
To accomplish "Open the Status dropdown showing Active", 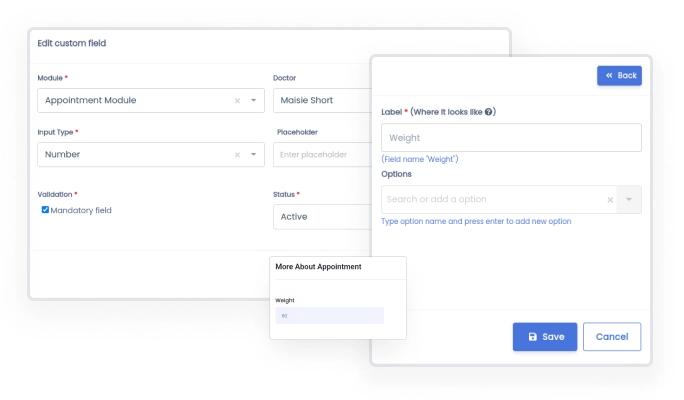I will [x=320, y=216].
